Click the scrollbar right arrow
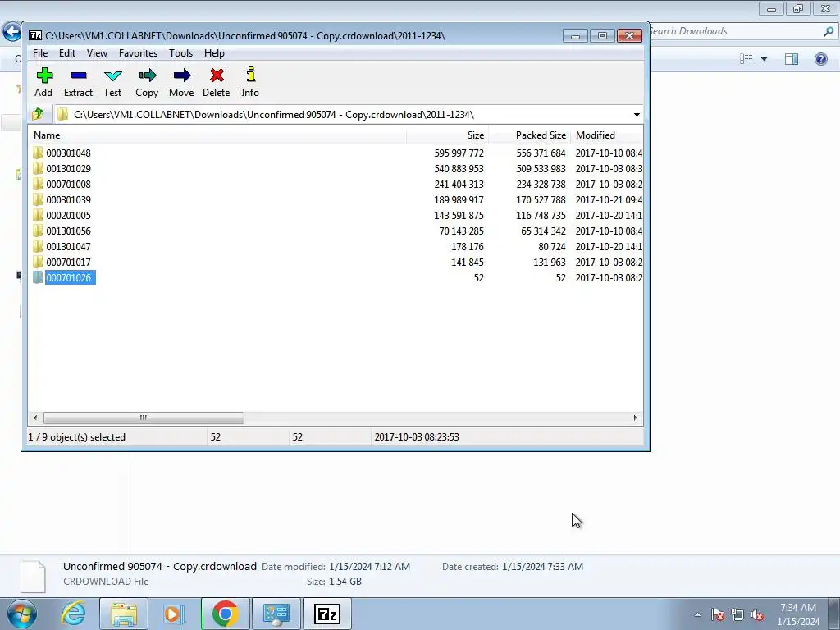 (x=635, y=418)
